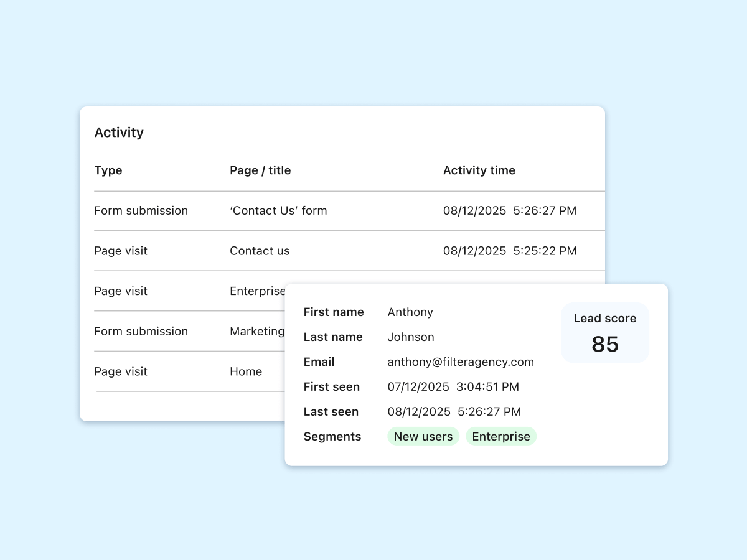Click the 5:26:27 PM activity timestamp in table
Viewport: 747px width, 560px height.
(545, 211)
